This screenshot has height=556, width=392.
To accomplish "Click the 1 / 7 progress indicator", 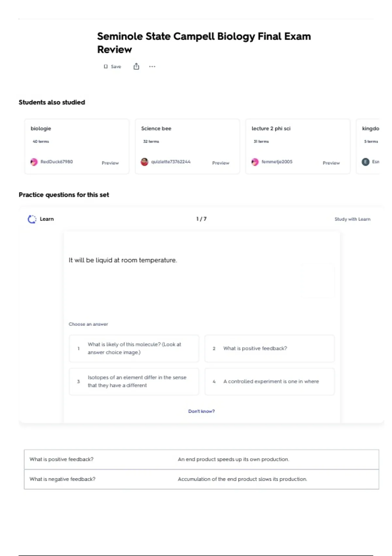I will click(x=201, y=219).
